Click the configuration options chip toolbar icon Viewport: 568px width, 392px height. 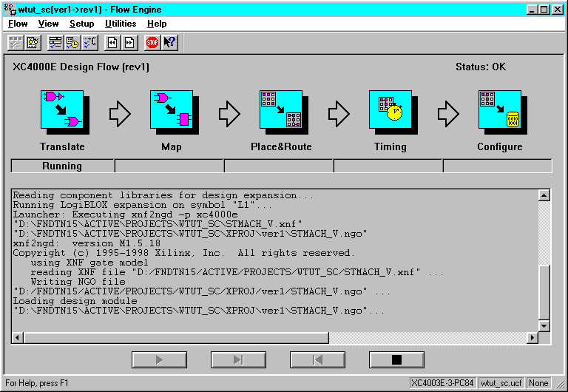coord(89,43)
